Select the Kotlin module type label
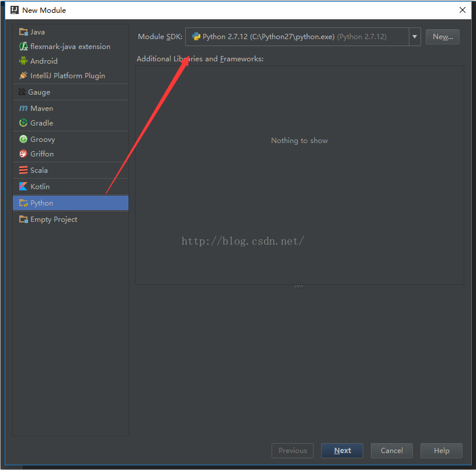Viewport: 476px width, 470px height. point(40,187)
